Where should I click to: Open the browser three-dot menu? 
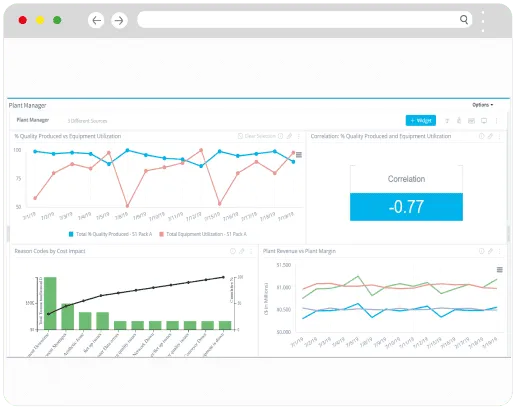coord(483,21)
